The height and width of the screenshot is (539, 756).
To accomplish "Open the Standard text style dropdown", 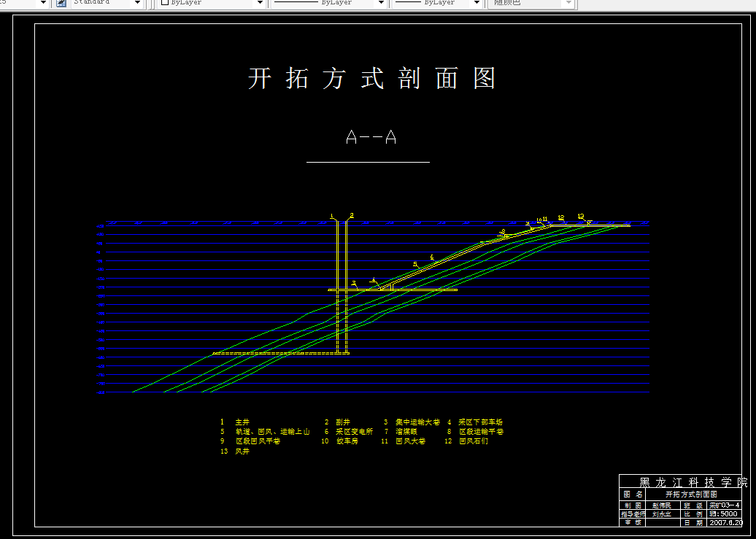I will [137, 3].
